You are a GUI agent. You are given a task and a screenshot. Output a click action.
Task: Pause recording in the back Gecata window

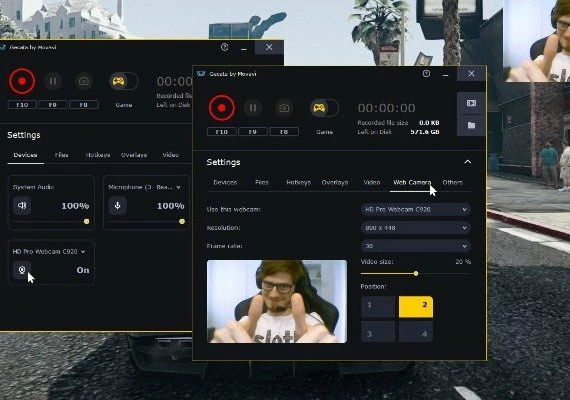pos(53,81)
